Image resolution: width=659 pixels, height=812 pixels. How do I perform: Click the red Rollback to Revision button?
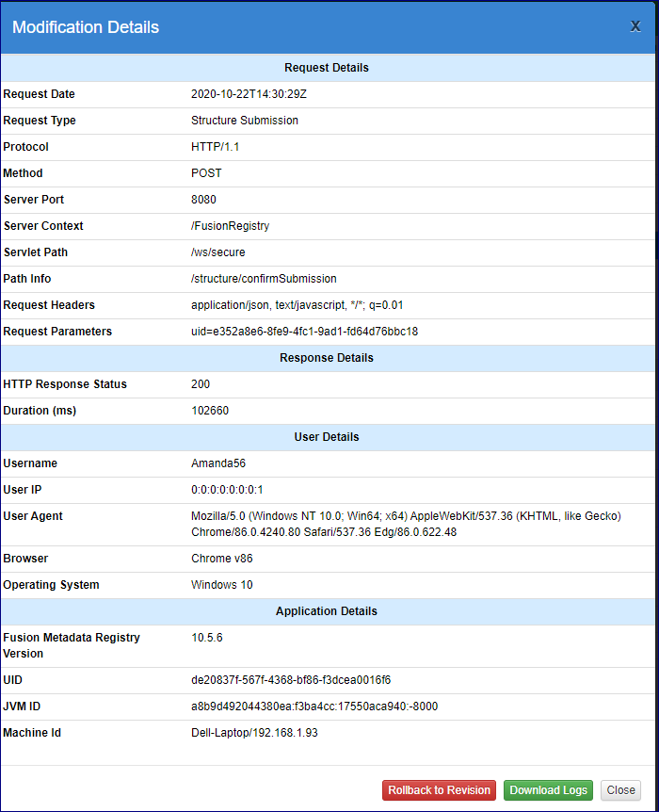click(439, 790)
